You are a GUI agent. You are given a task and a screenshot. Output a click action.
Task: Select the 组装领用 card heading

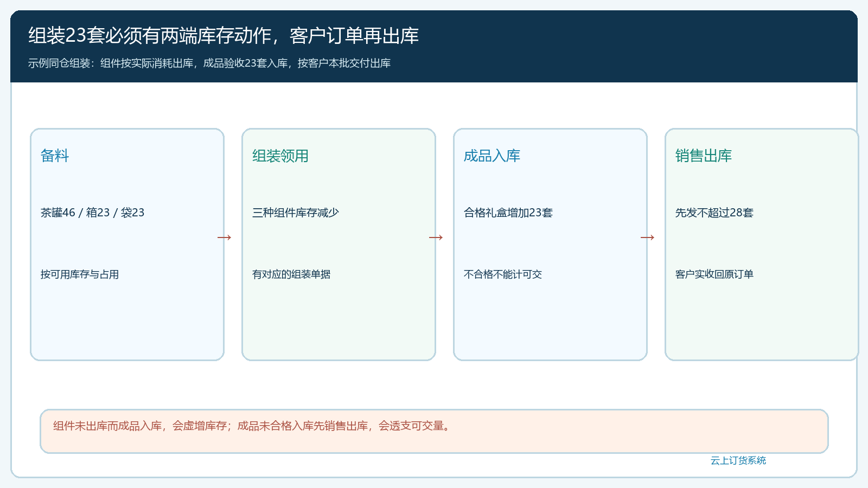click(x=280, y=156)
